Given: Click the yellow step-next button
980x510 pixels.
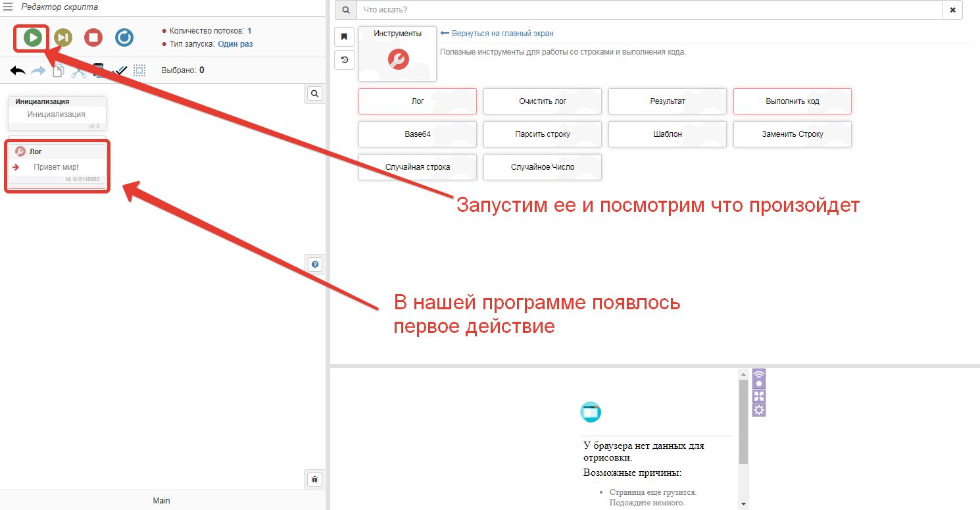Looking at the screenshot, I should tap(63, 38).
